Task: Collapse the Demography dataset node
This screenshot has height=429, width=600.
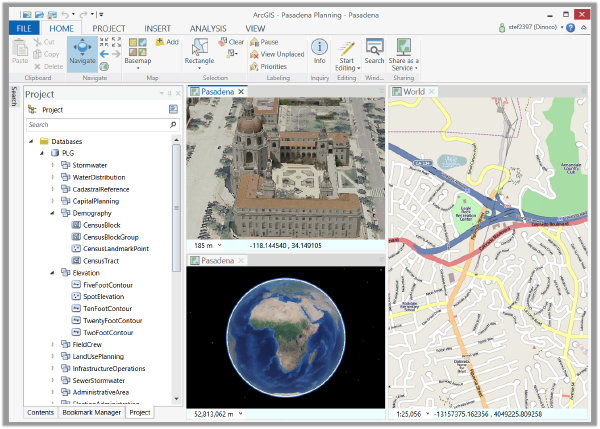Action: (53, 213)
